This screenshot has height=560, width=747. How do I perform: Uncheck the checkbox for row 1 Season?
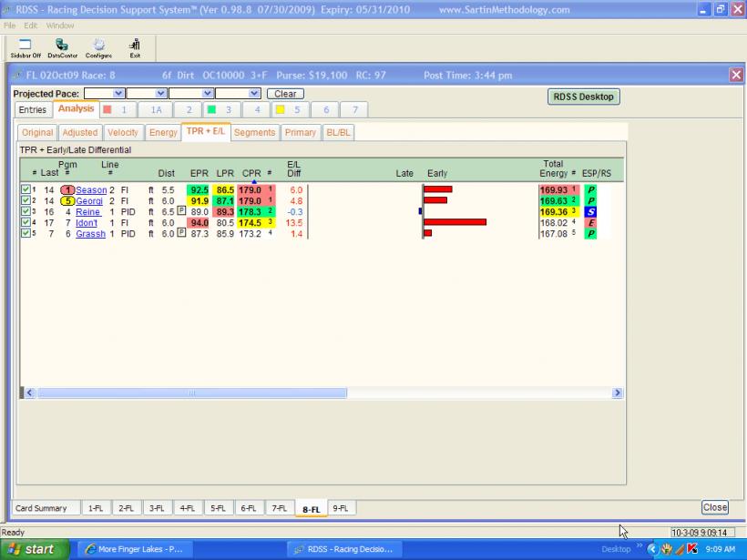tap(26, 189)
